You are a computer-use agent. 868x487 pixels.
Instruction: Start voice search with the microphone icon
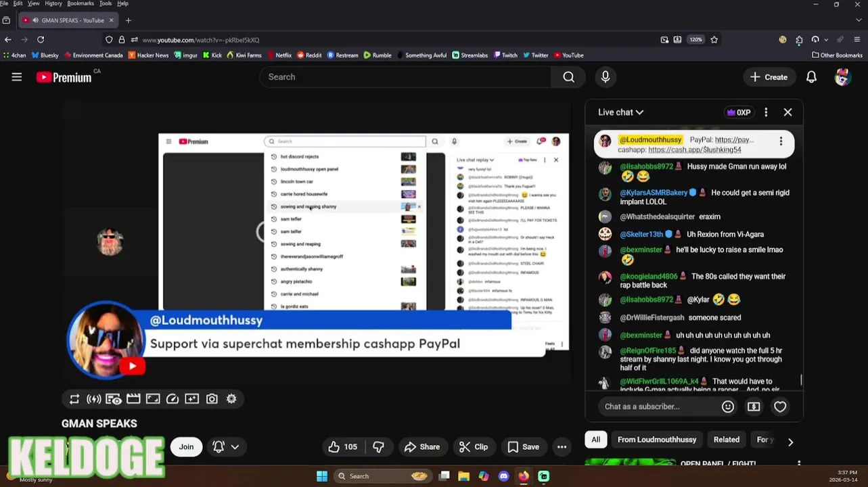(x=606, y=77)
